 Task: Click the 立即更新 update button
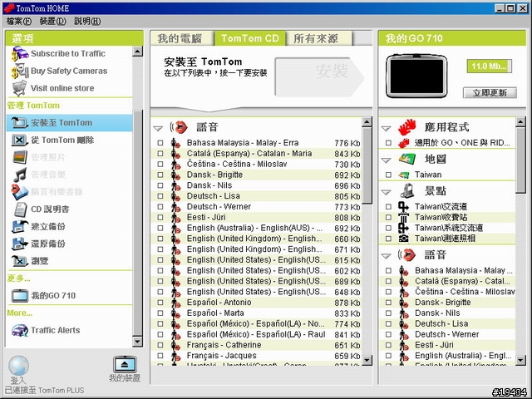[490, 92]
